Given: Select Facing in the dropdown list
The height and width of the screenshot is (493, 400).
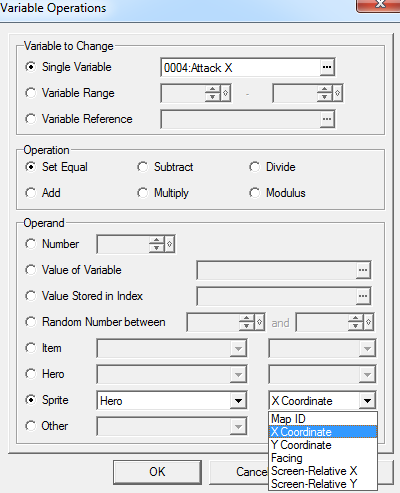Looking at the screenshot, I should tap(323, 458).
